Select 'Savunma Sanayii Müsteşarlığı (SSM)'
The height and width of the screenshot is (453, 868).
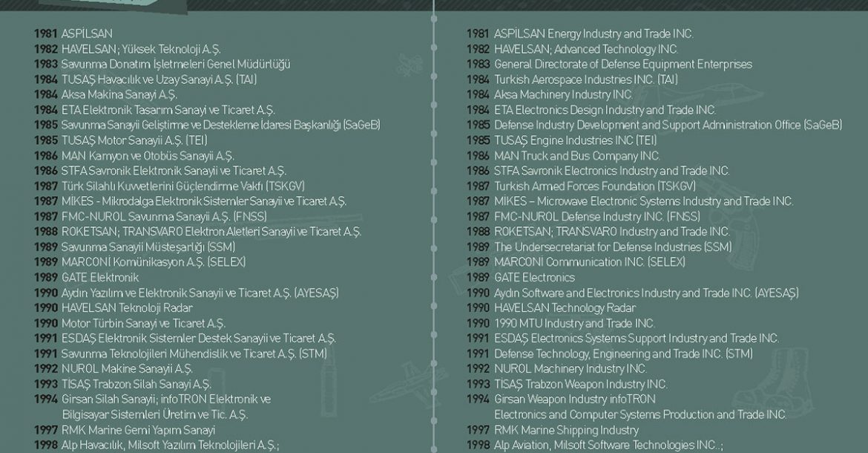[148, 247]
